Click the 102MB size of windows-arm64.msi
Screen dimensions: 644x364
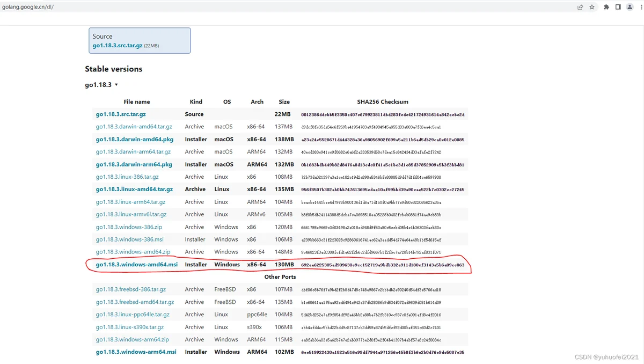coord(284,352)
